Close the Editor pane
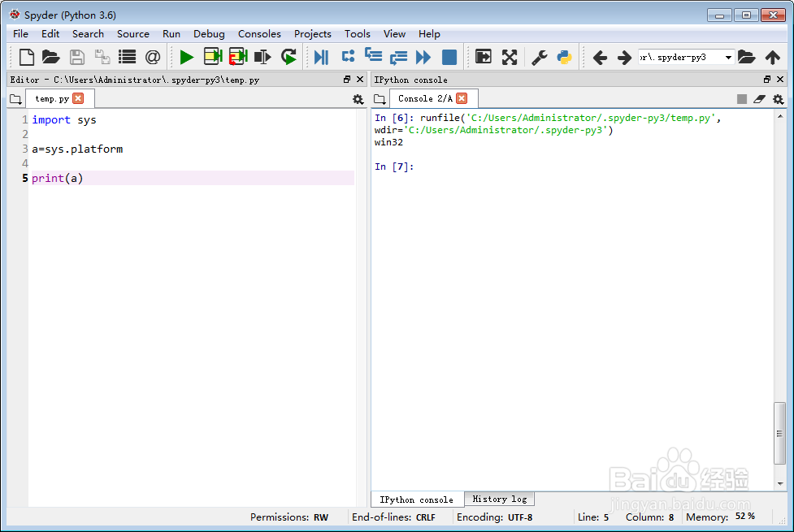This screenshot has height=532, width=794. pos(360,80)
